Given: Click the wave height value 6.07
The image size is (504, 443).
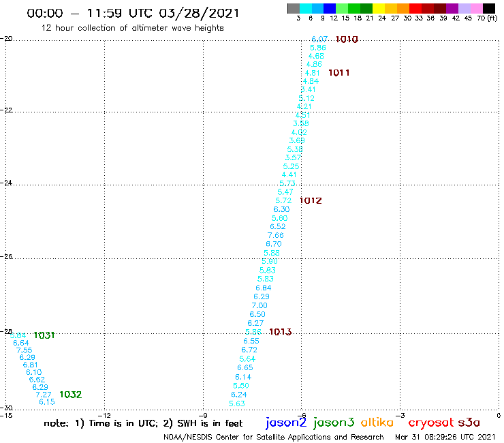Looking at the screenshot, I should coord(319,40).
